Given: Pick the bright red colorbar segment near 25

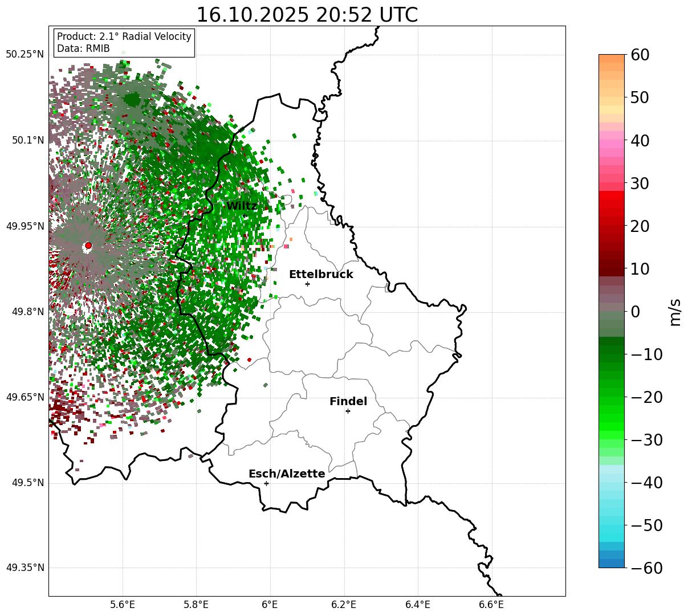Looking at the screenshot, I should click(612, 205).
